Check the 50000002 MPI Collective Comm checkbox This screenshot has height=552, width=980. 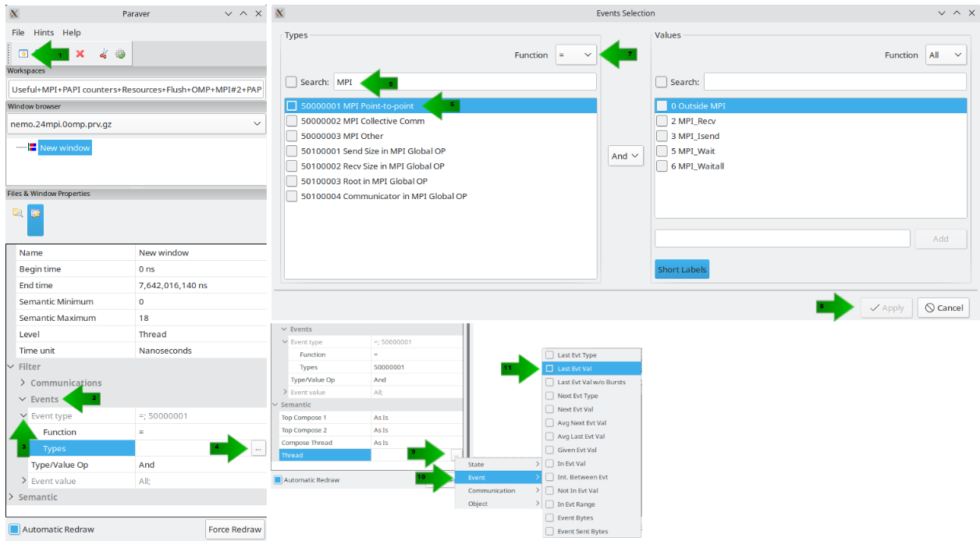click(x=291, y=121)
